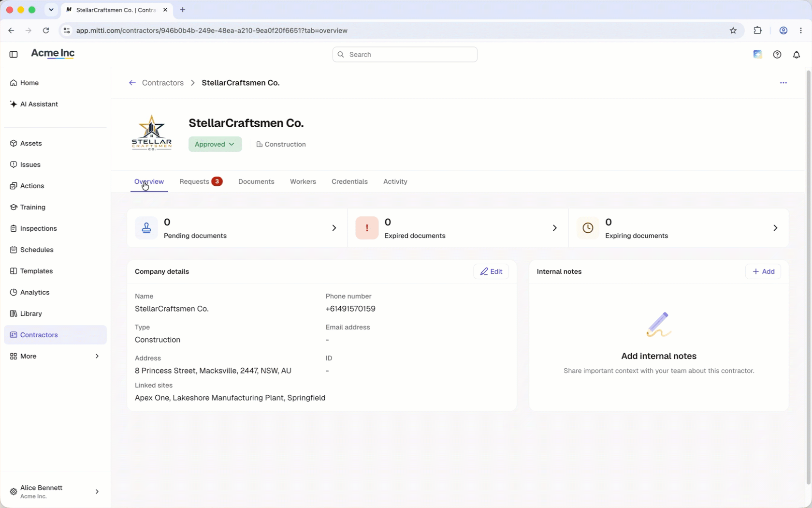Edit the company details
The width and height of the screenshot is (812, 508).
[x=491, y=271]
